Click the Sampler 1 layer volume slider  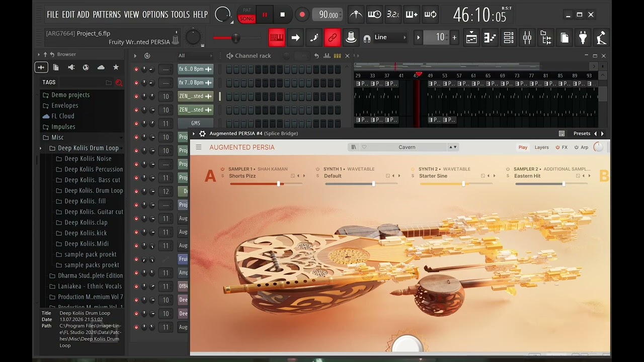[x=267, y=184]
